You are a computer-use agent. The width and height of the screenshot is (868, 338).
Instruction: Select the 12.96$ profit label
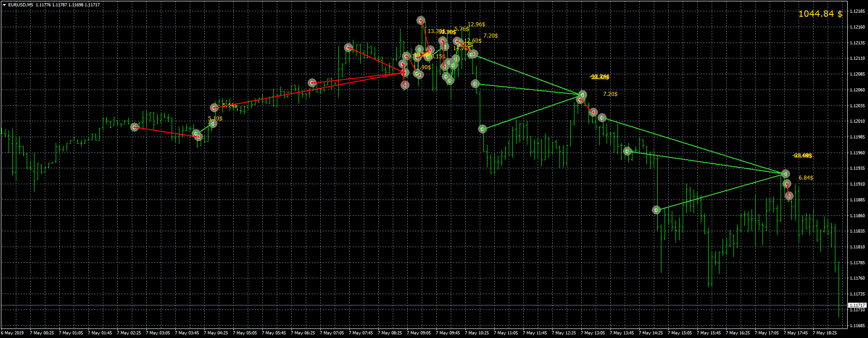477,24
